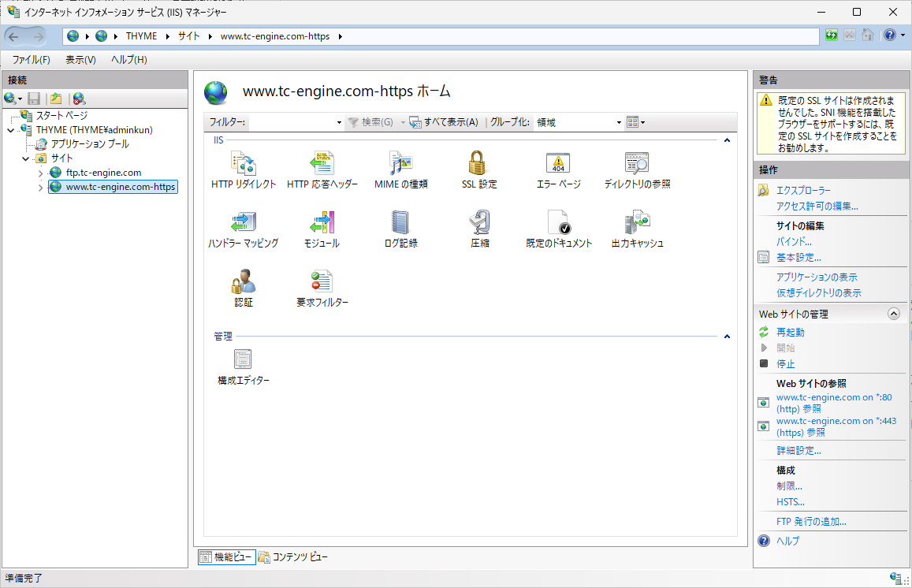Click the delete connection icon in connections toolbar

(79, 99)
